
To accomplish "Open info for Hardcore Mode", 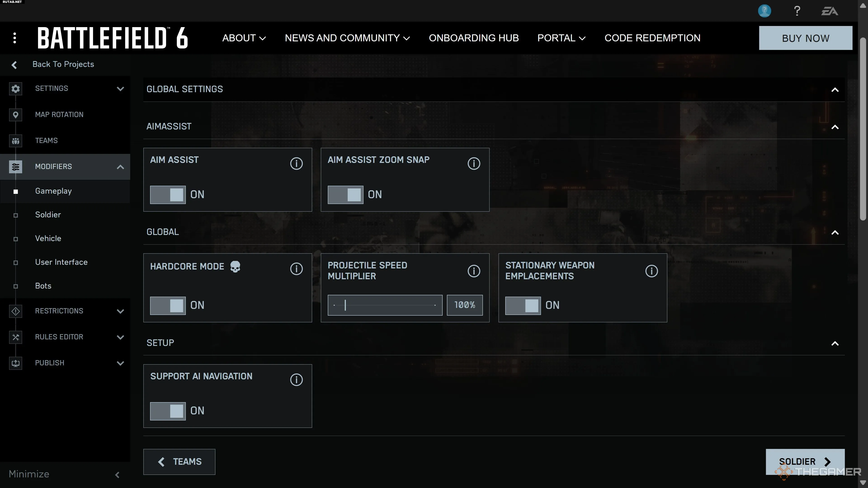I will pyautogui.click(x=296, y=269).
